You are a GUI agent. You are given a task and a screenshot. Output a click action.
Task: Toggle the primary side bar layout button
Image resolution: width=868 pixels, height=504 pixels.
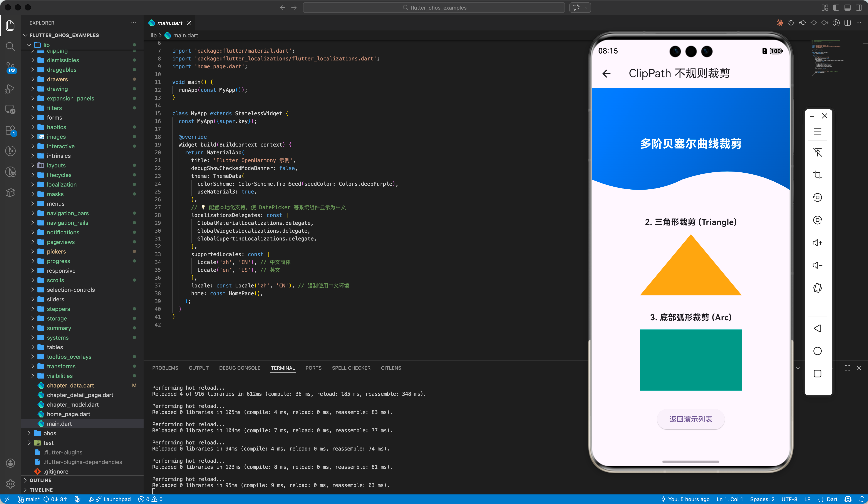(836, 8)
